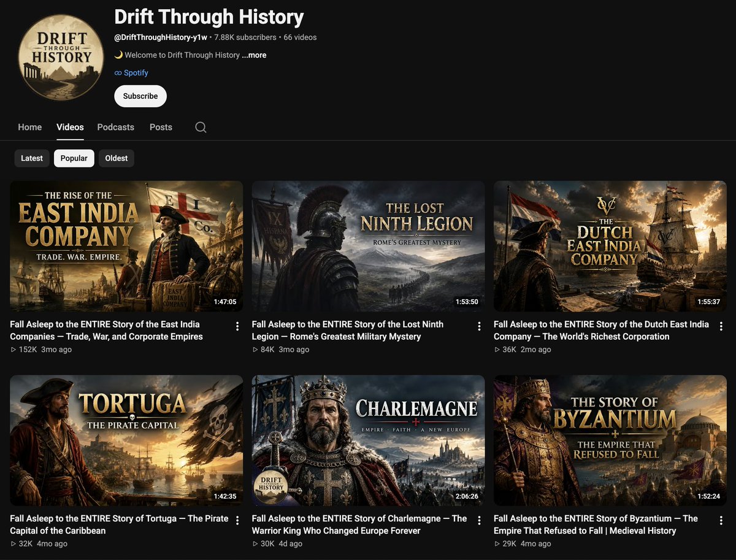Play the Tortuga Pirate Capital thumbnail
This screenshot has height=560, width=736.
[x=126, y=440]
